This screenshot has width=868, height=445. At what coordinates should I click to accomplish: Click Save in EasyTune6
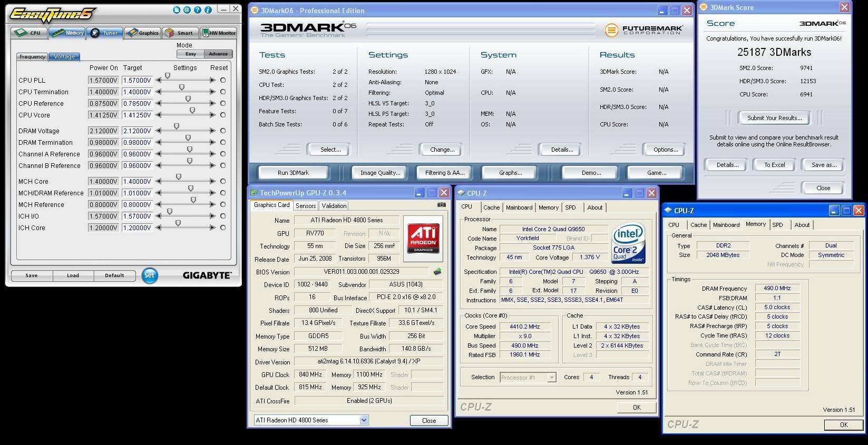(32, 275)
